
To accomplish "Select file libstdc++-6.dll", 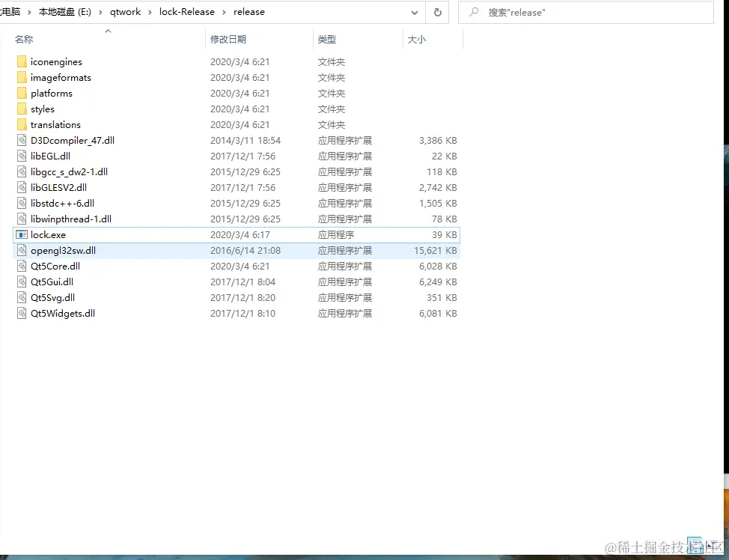I will point(62,203).
